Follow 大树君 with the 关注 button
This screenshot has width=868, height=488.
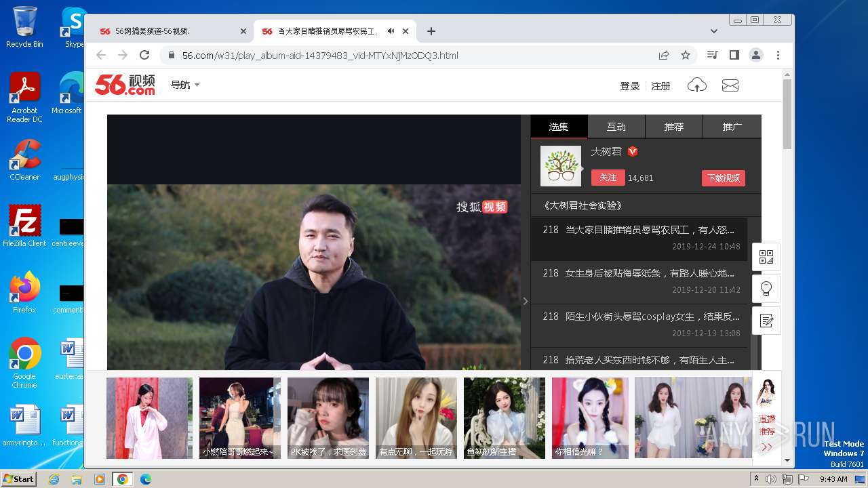608,178
